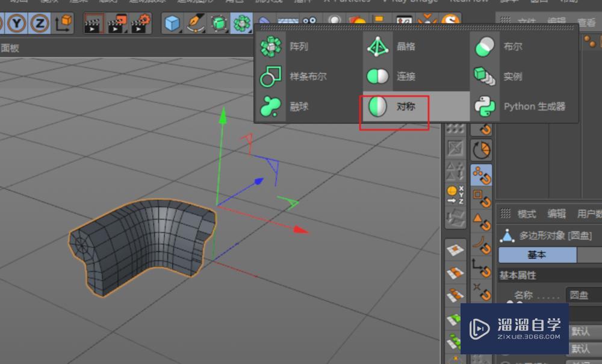
Task: Open object manager 编辑 menu
Action: 556,22
